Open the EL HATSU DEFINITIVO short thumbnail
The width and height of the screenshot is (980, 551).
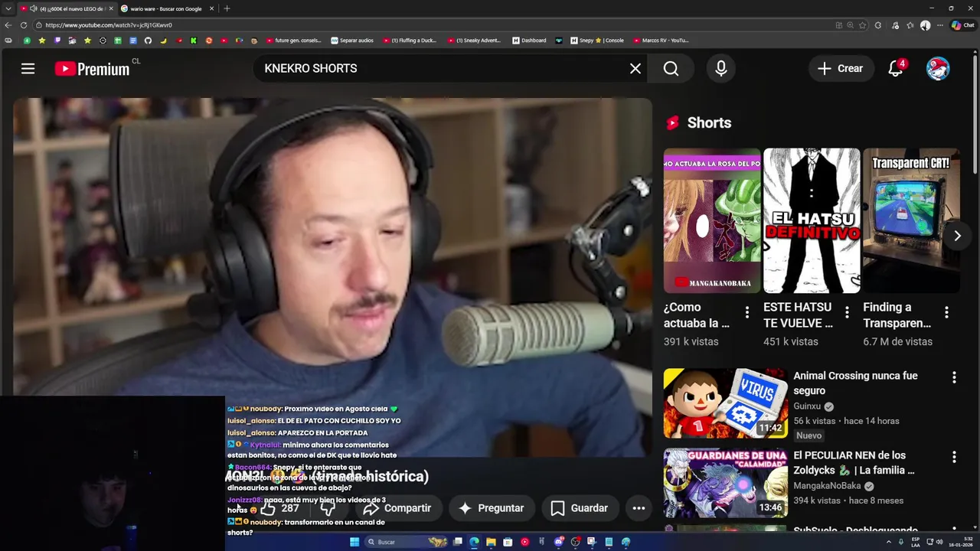click(x=812, y=220)
